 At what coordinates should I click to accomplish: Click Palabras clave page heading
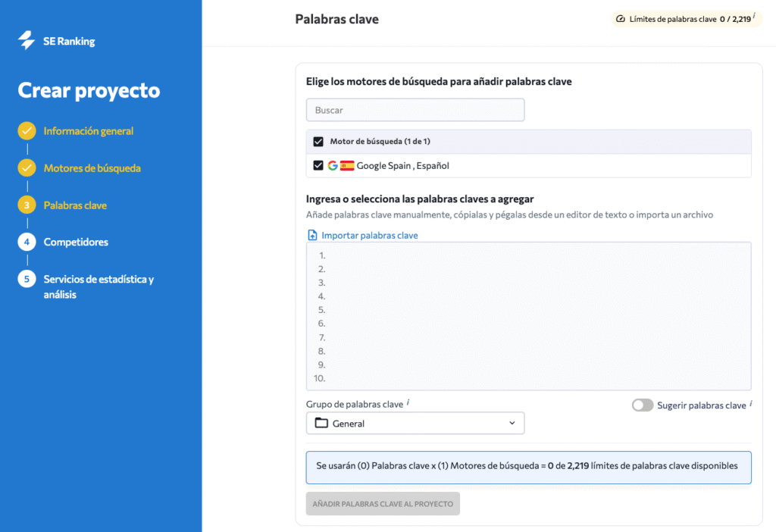click(336, 19)
